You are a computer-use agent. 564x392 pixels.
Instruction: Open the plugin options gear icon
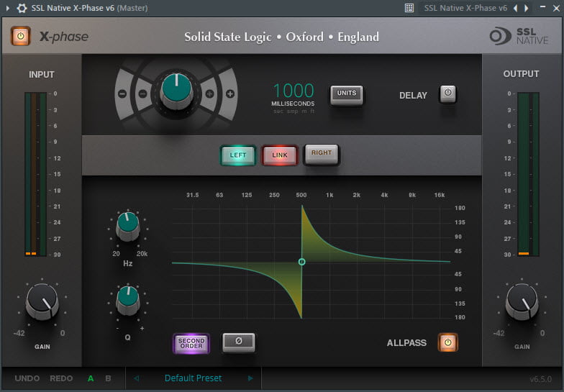(22, 8)
